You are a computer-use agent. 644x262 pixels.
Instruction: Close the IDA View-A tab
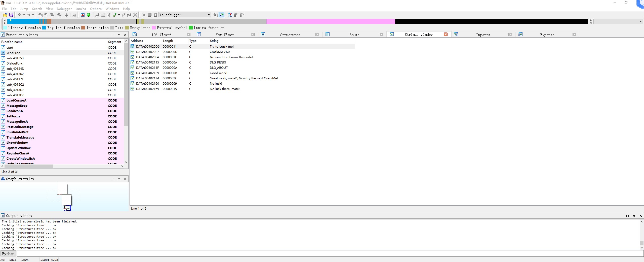click(189, 35)
